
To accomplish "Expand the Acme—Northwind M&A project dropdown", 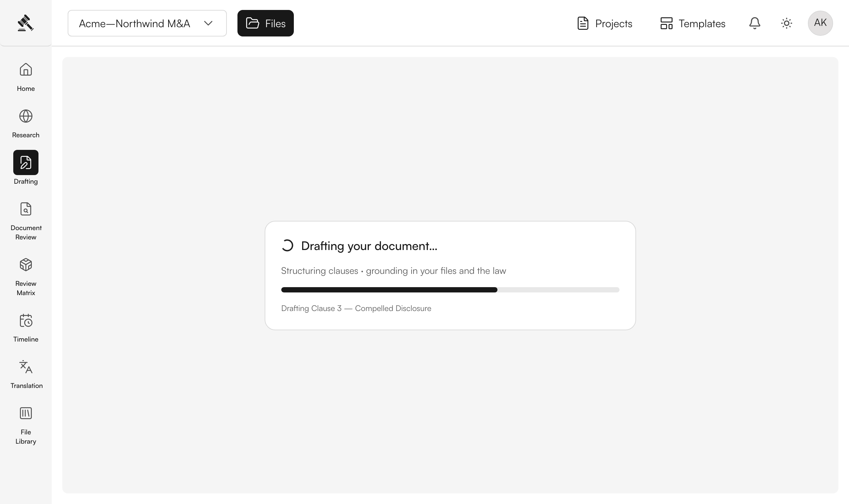I will (x=147, y=23).
